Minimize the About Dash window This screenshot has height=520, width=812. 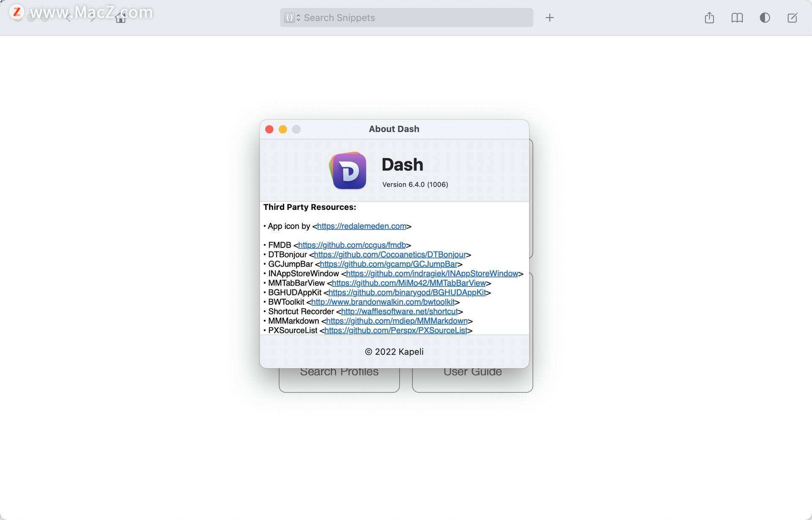click(x=283, y=129)
